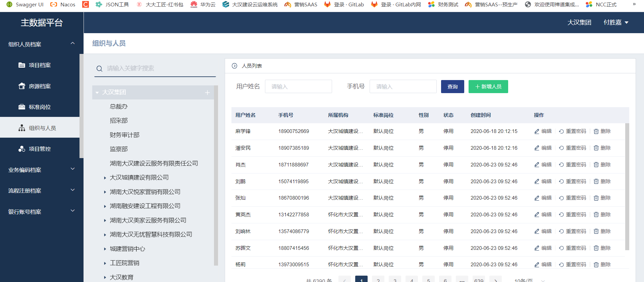Viewport: 644px width, 282px height.
Task: Edit the 肖杰 row
Action: [x=543, y=165]
